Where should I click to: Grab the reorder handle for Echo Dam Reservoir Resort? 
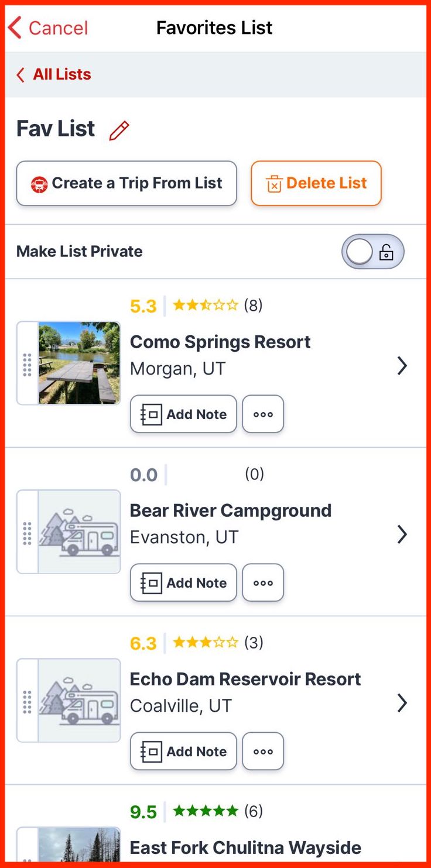[27, 701]
